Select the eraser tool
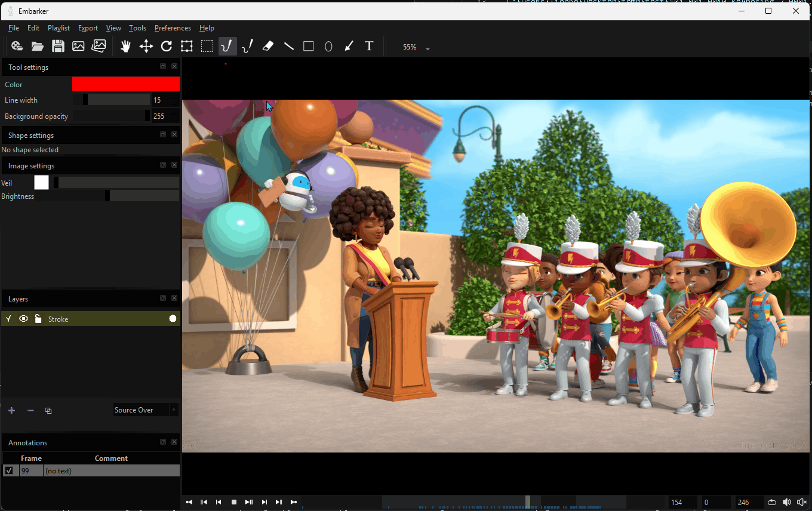Viewport: 812px width, 511px height. click(268, 47)
